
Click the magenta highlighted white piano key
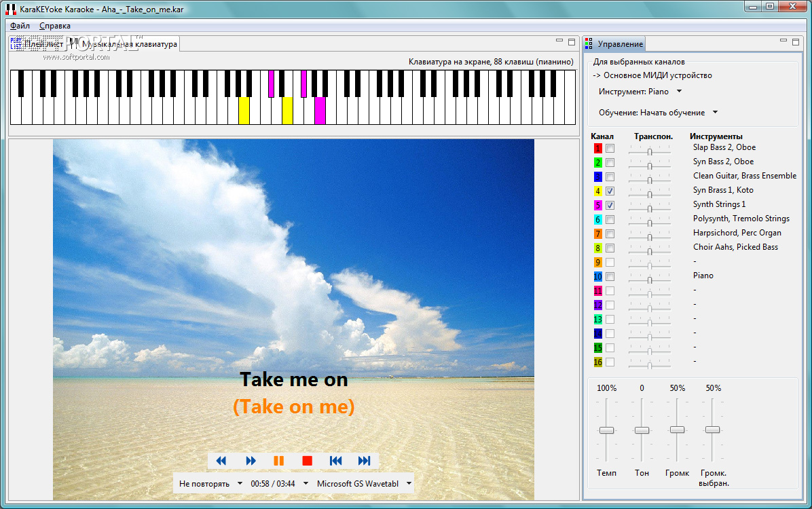tap(320, 111)
